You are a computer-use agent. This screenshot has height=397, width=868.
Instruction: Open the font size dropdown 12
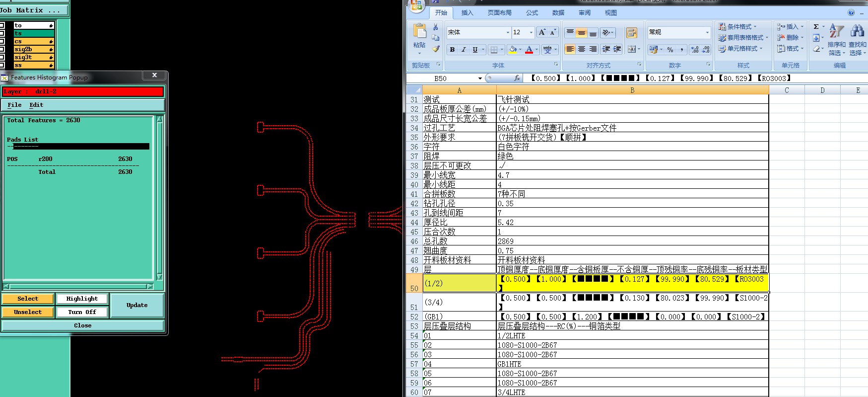click(x=531, y=32)
